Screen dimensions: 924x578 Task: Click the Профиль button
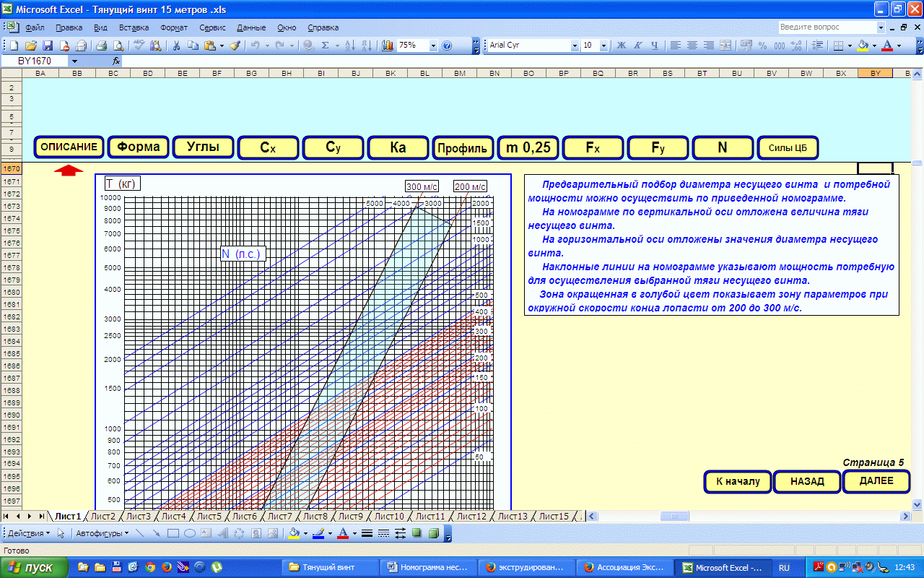463,147
